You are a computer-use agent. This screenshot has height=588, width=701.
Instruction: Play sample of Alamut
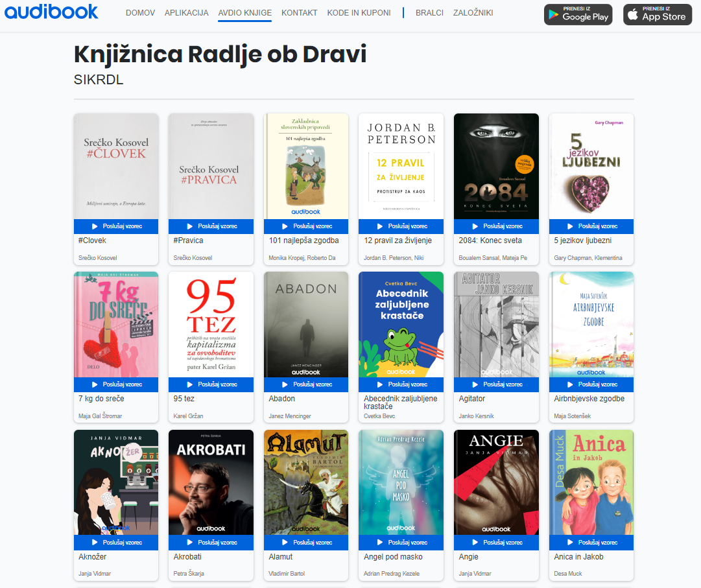click(x=306, y=543)
